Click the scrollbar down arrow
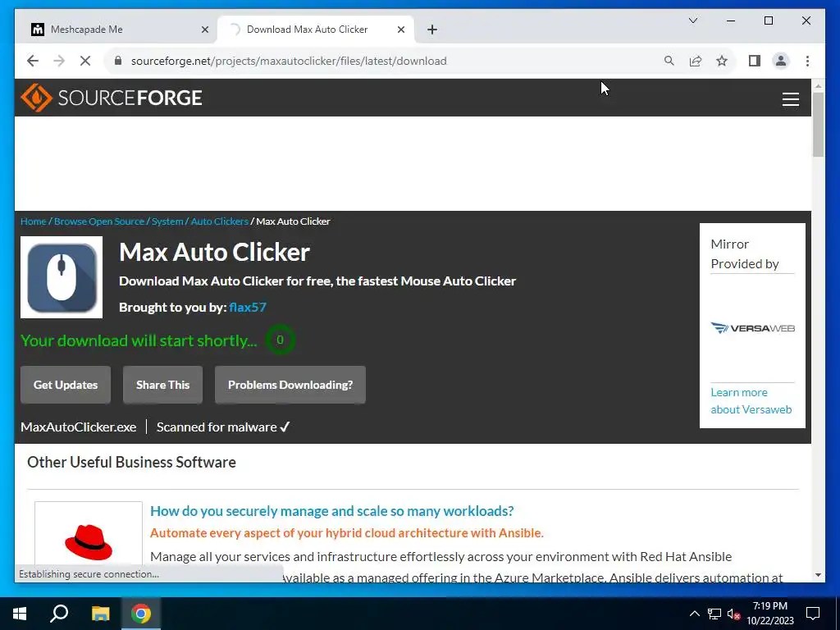The image size is (840, 630). (818, 575)
